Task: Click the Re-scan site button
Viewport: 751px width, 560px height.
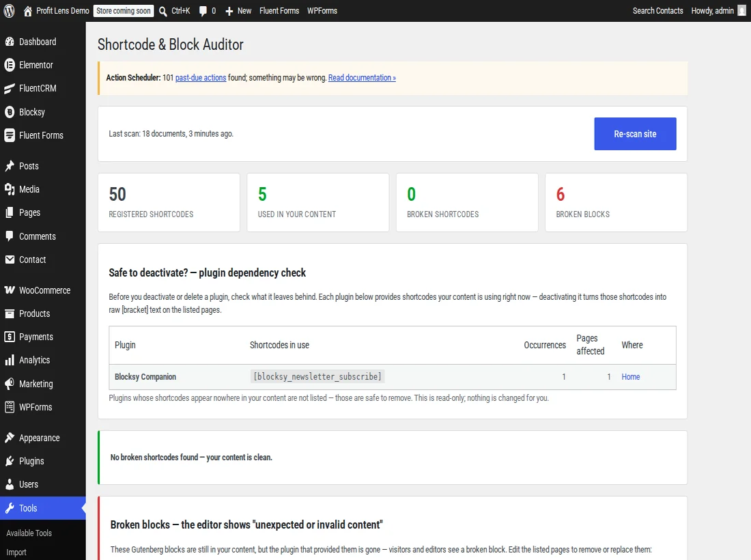Action: point(635,134)
